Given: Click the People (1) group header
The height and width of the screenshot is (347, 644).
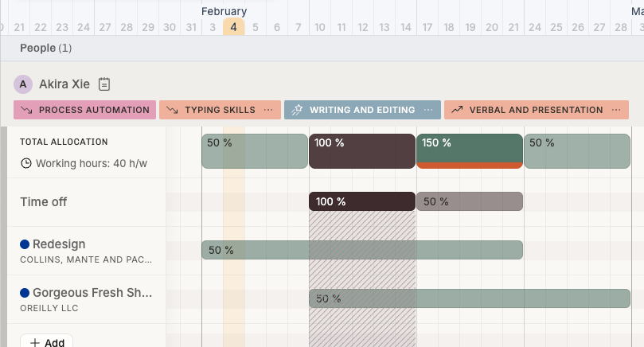Looking at the screenshot, I should coord(45,48).
